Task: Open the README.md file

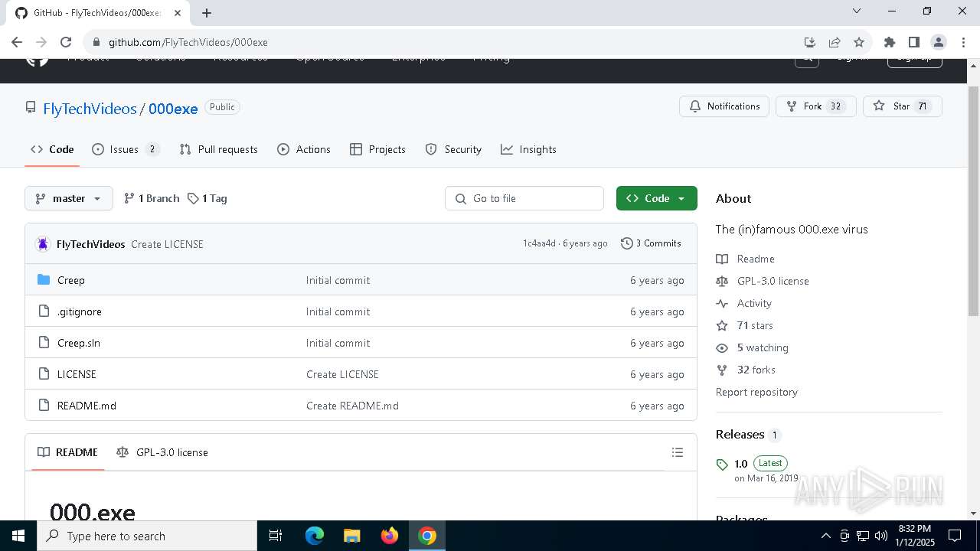Action: (87, 406)
